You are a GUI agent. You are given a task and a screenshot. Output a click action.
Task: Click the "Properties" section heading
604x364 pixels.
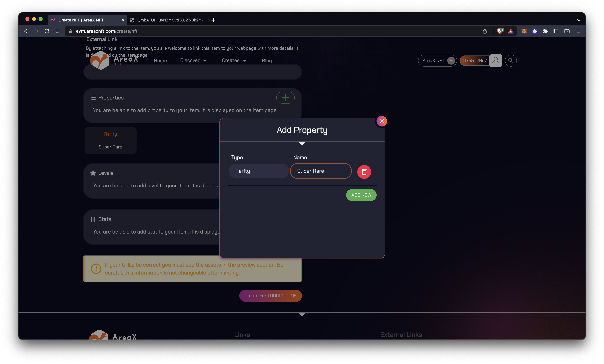pos(111,98)
